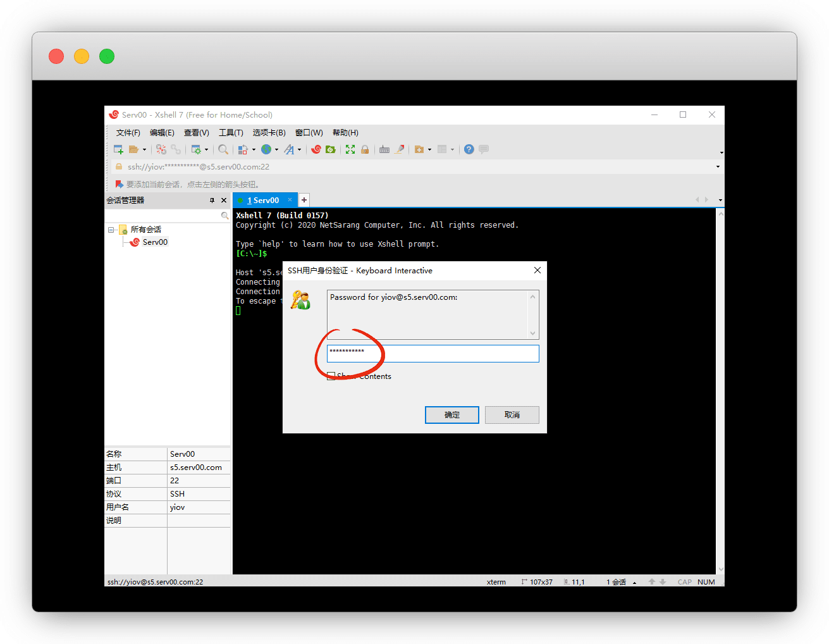Open the 文件(F) menu
The image size is (829, 644).
point(128,133)
